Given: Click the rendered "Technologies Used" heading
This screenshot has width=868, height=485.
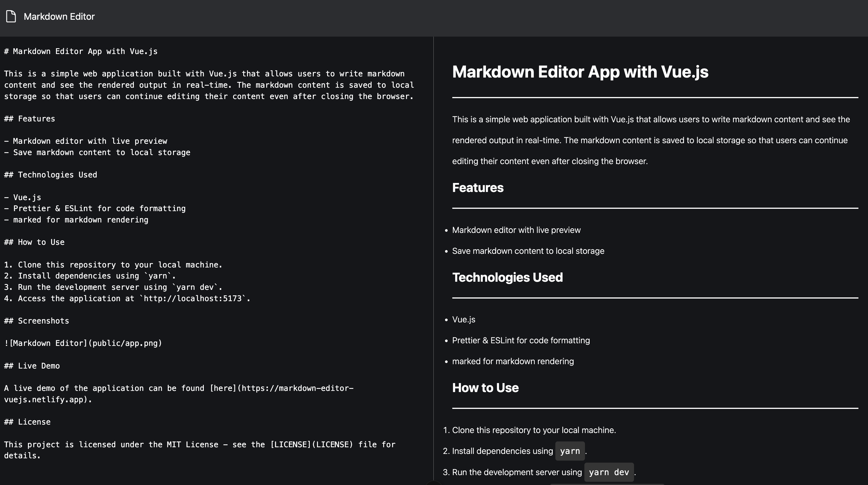Looking at the screenshot, I should 507,277.
